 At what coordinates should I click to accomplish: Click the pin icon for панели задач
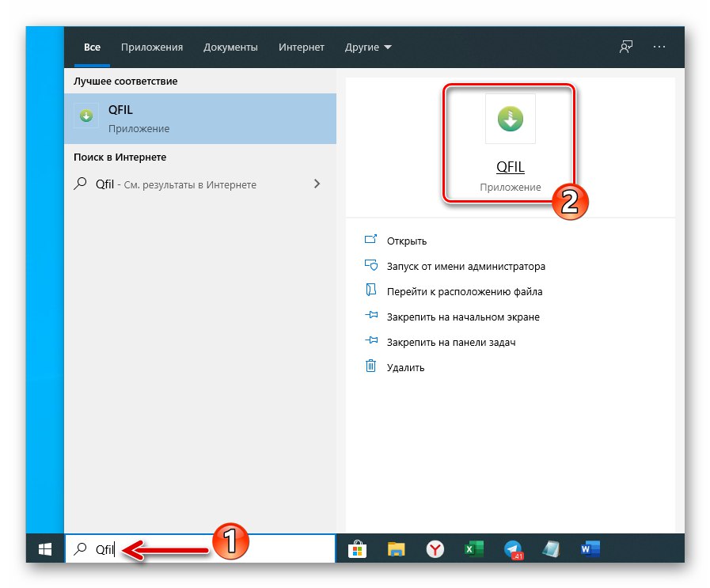371,340
